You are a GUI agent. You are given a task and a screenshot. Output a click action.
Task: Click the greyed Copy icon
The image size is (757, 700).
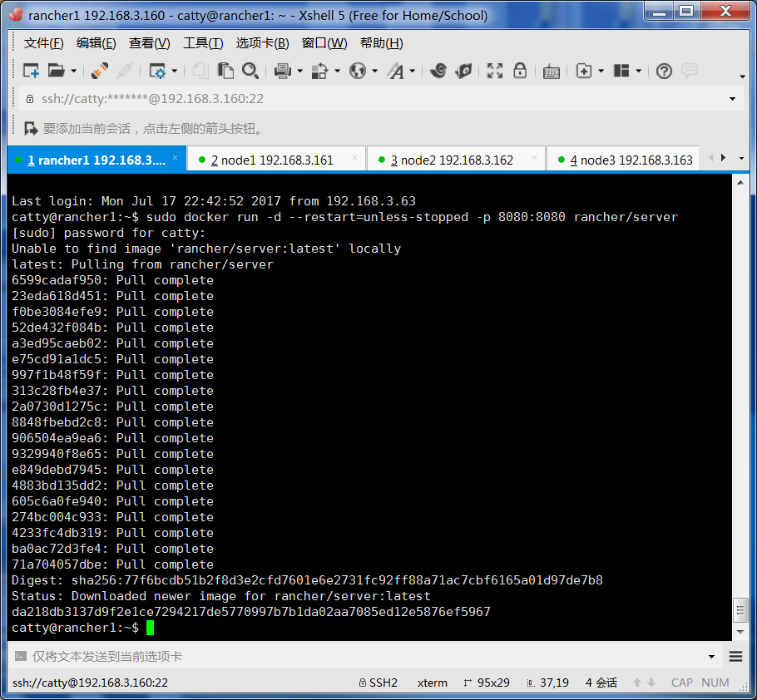200,71
